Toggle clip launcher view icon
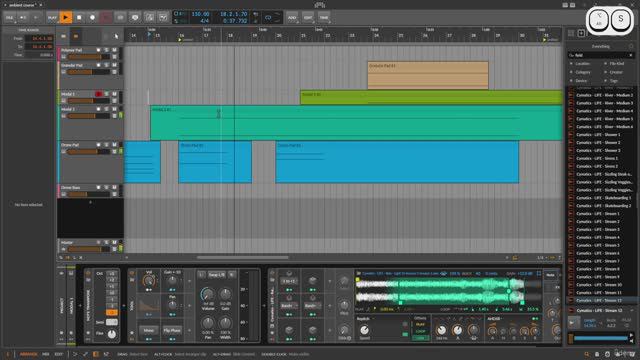The image size is (640, 360). pos(64,36)
